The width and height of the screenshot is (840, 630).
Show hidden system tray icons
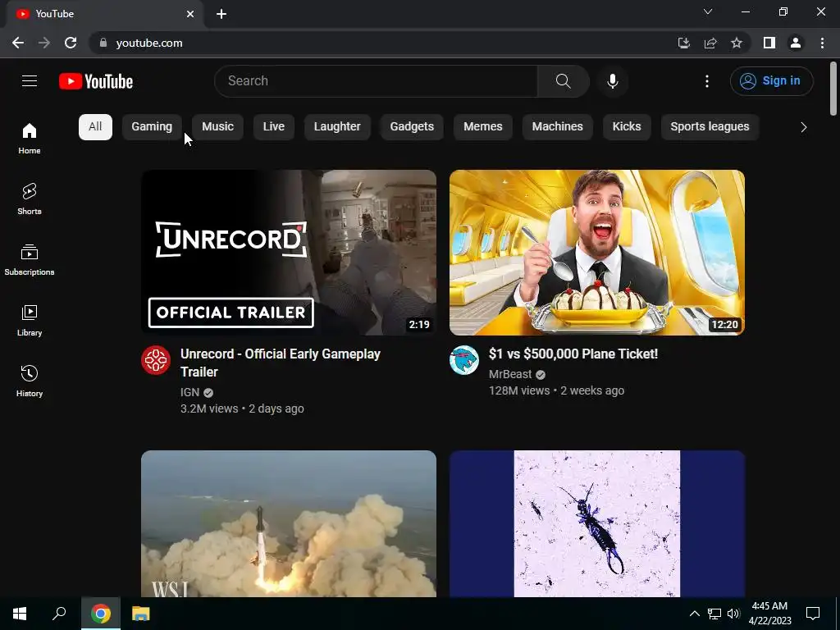(694, 614)
